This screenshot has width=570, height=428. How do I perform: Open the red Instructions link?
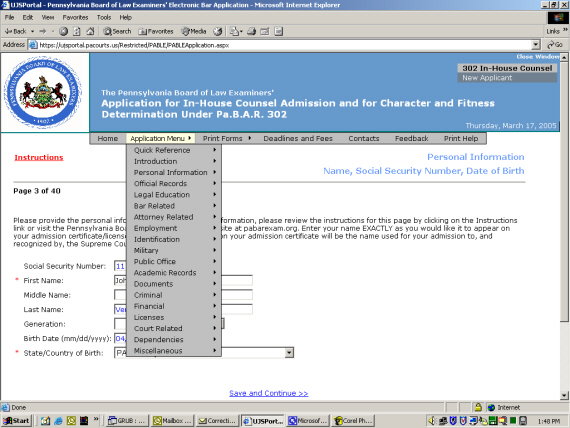pos(39,157)
